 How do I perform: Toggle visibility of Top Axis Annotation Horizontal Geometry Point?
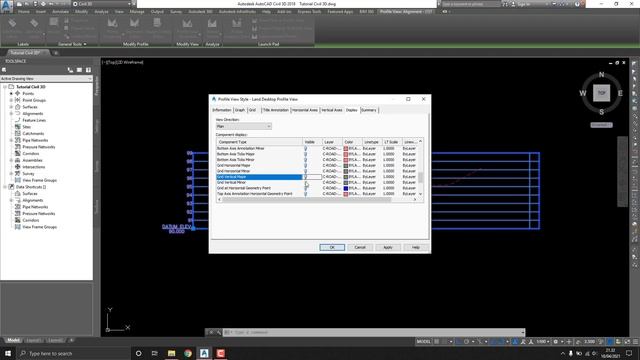tap(305, 194)
